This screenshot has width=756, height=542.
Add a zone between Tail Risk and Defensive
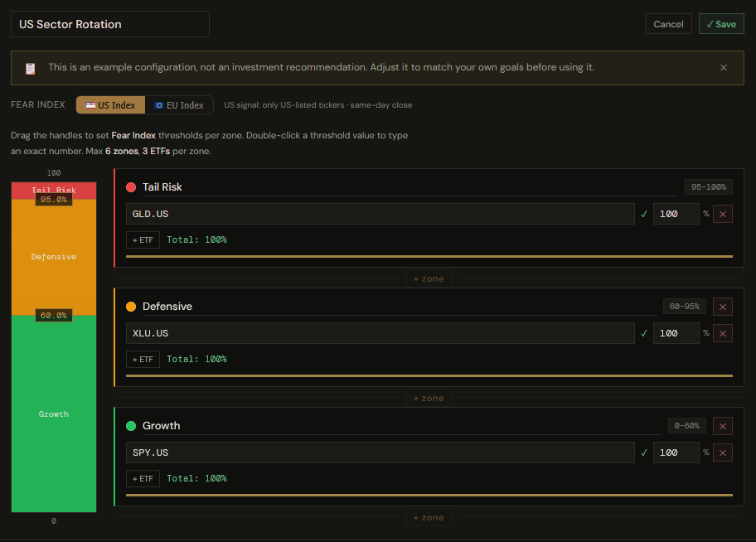click(429, 278)
